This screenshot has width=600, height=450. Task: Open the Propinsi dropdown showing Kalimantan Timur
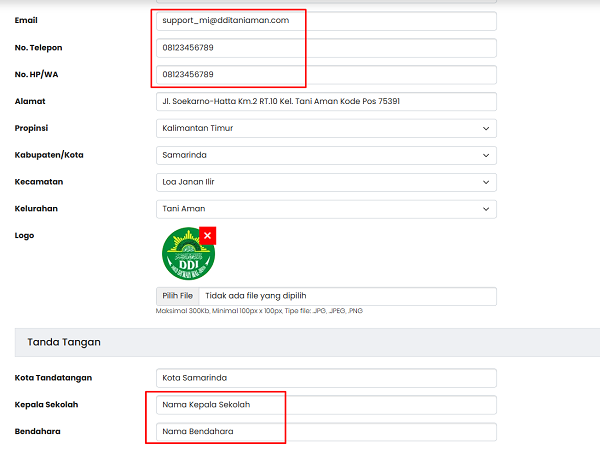click(326, 128)
